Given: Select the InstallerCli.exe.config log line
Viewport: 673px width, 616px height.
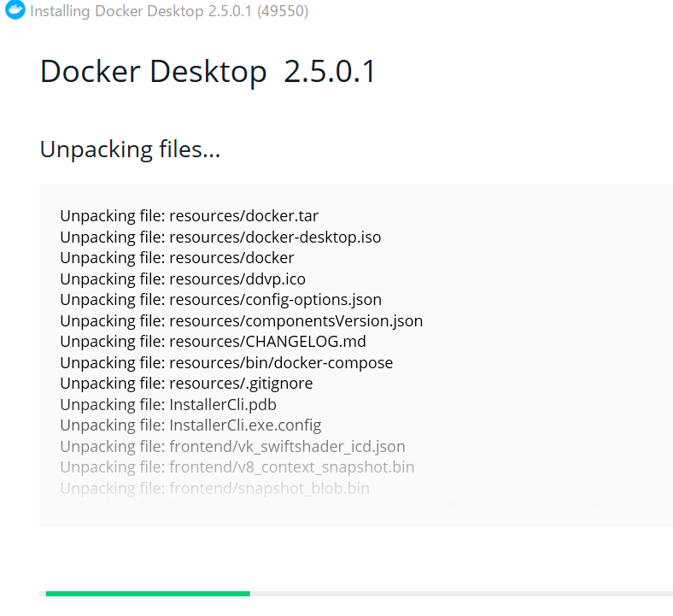Looking at the screenshot, I should coord(191,425).
